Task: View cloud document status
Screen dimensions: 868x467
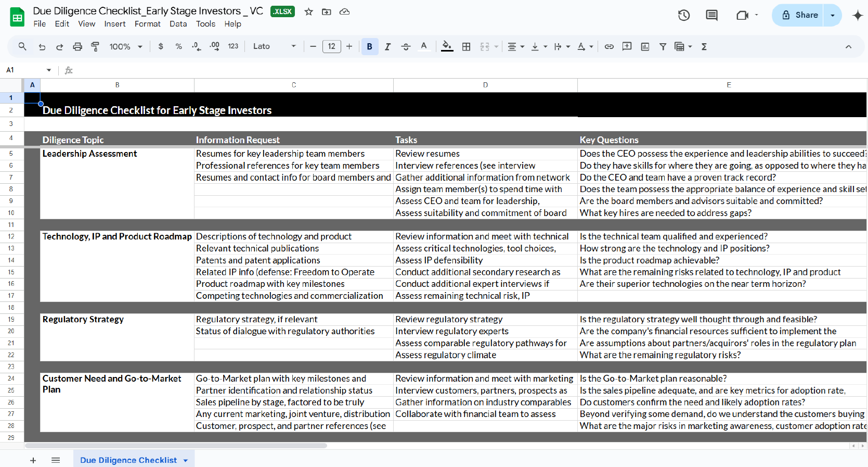Action: tap(344, 11)
